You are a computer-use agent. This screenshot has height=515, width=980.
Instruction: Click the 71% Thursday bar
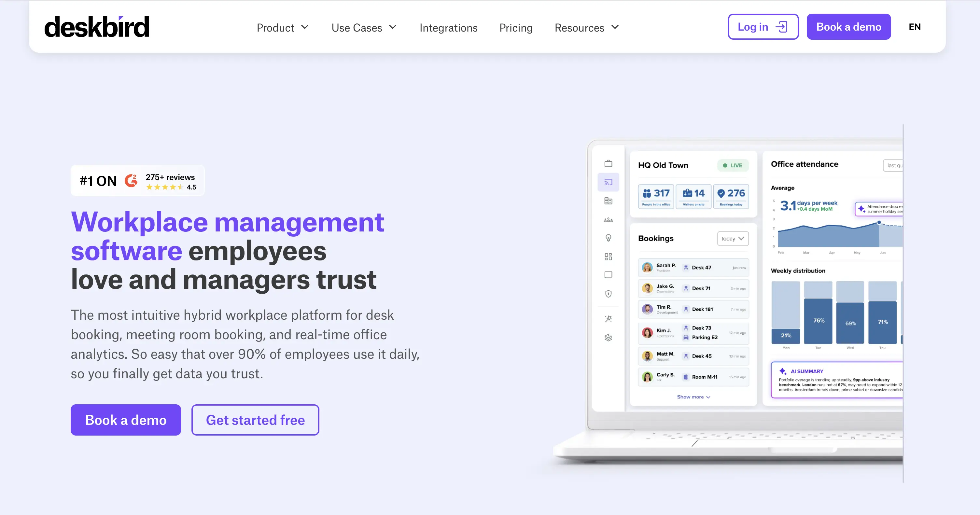(883, 323)
